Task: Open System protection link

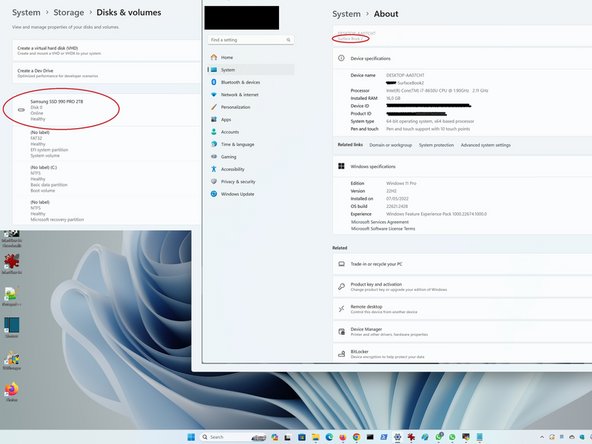Action: point(436,145)
